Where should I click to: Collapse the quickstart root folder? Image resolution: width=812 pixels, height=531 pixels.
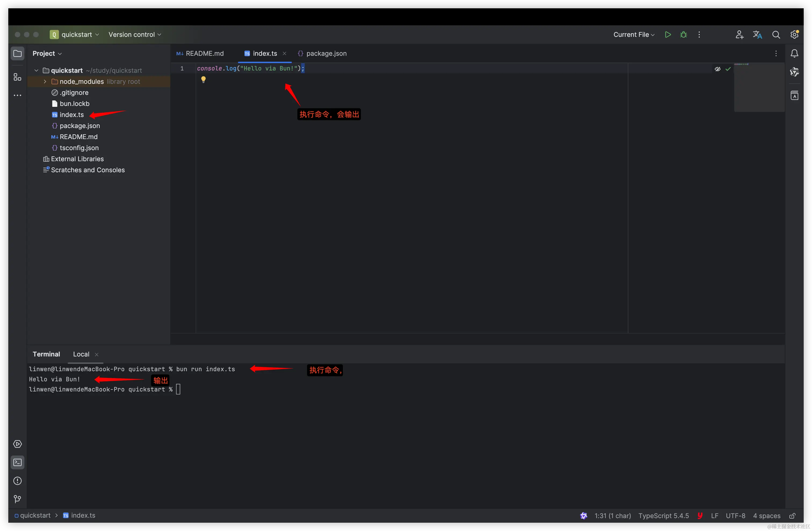36,70
